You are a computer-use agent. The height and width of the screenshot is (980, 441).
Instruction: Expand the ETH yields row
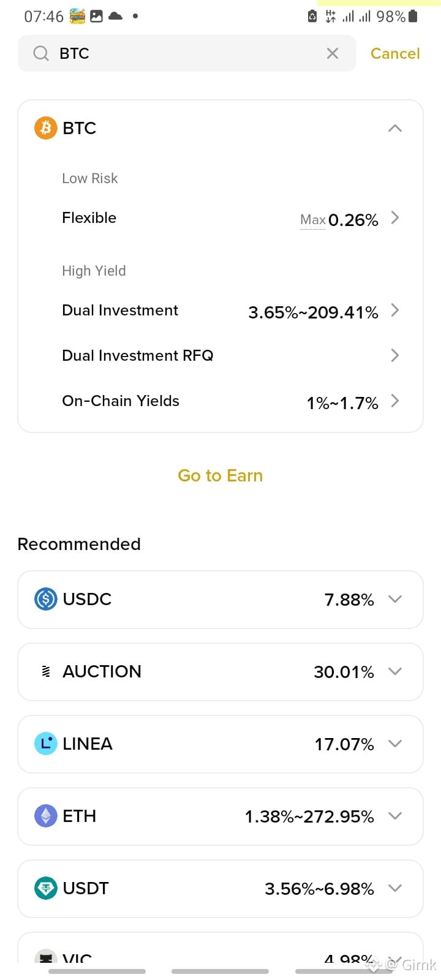(x=221, y=816)
